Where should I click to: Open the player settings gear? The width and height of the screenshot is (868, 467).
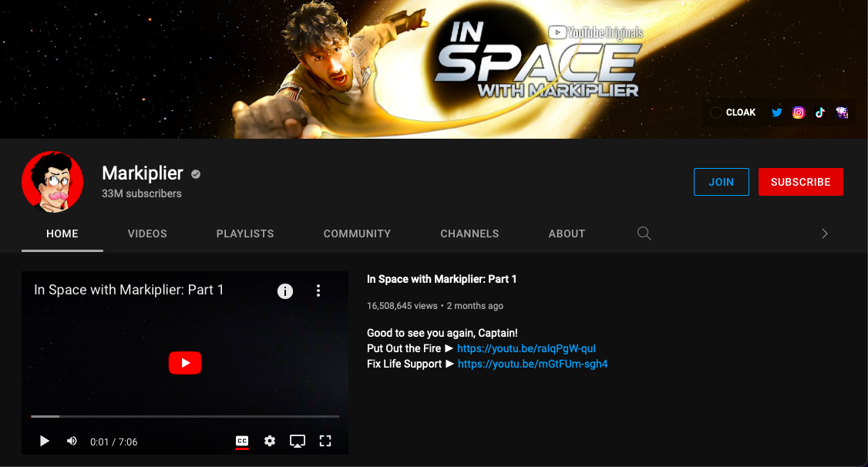270,441
